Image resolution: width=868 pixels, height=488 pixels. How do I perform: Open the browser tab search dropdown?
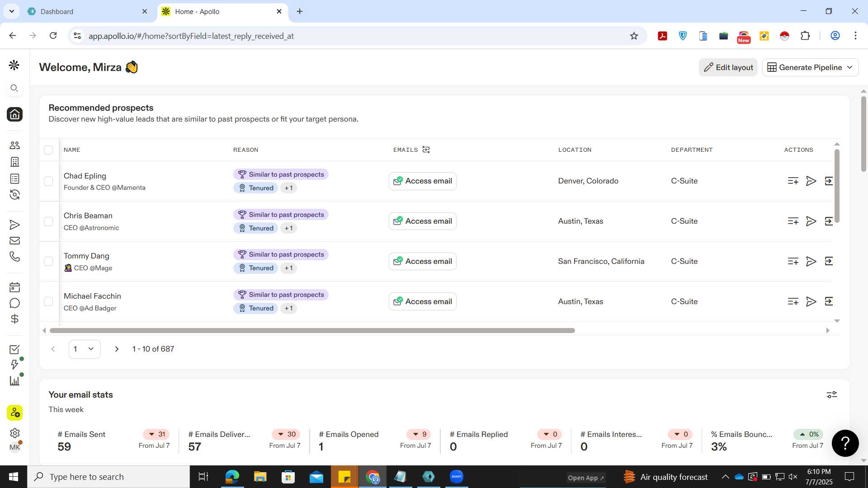[x=11, y=11]
